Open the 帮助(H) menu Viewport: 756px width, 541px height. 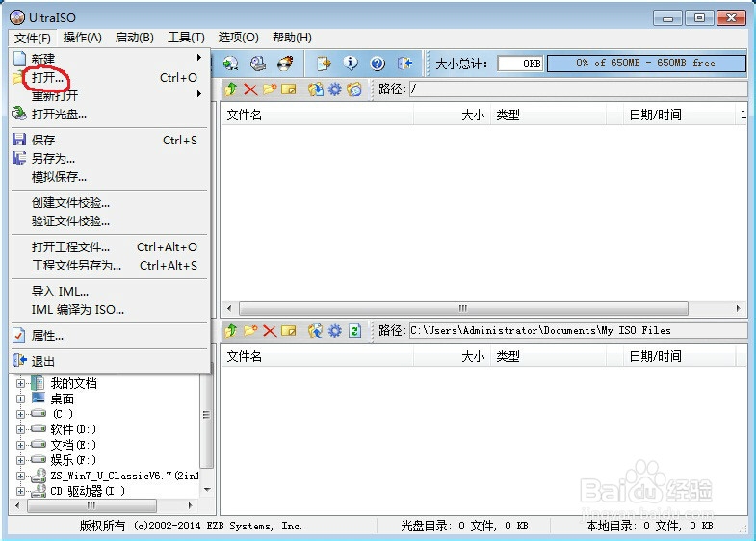(x=292, y=38)
